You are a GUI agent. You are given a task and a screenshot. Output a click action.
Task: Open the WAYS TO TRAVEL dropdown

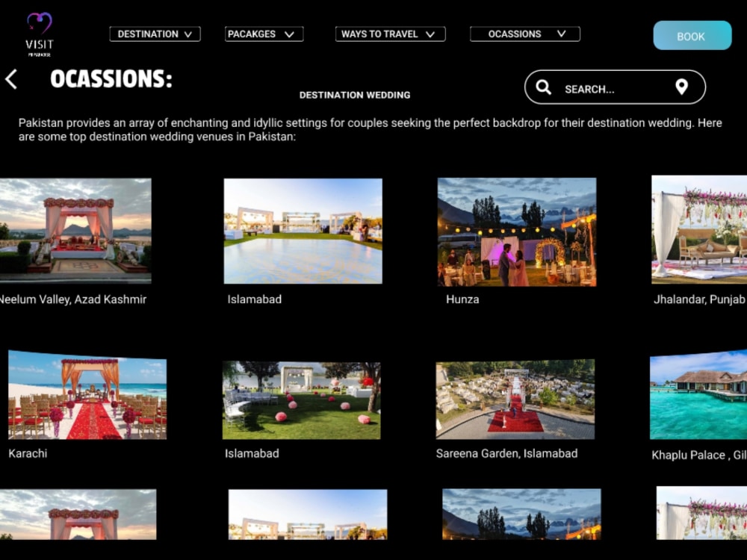(390, 34)
